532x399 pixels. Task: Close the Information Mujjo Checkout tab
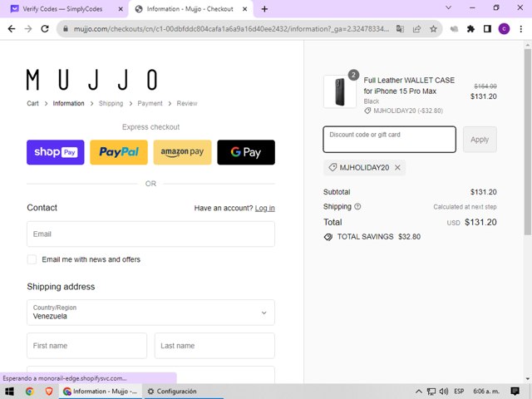[x=244, y=9]
